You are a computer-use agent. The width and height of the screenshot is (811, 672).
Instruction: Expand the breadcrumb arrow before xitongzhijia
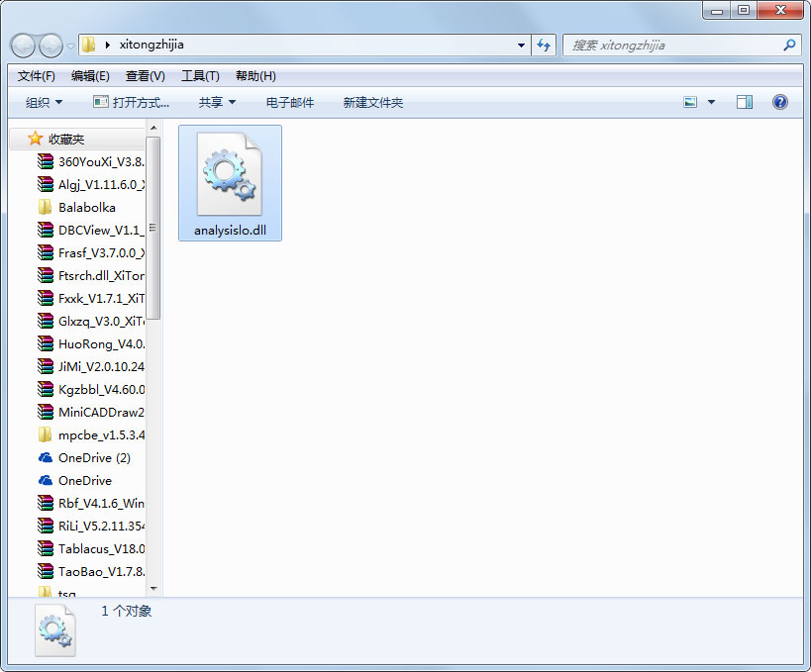[108, 45]
